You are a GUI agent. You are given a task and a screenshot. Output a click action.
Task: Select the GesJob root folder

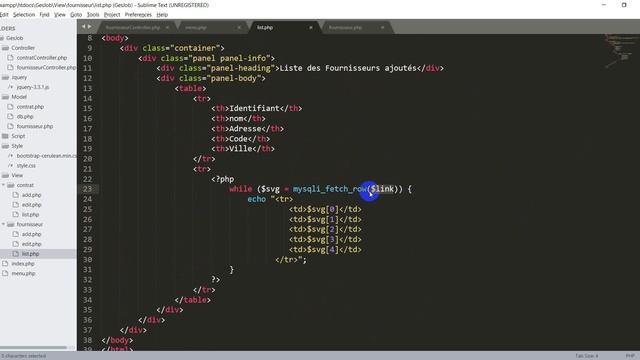15,38
